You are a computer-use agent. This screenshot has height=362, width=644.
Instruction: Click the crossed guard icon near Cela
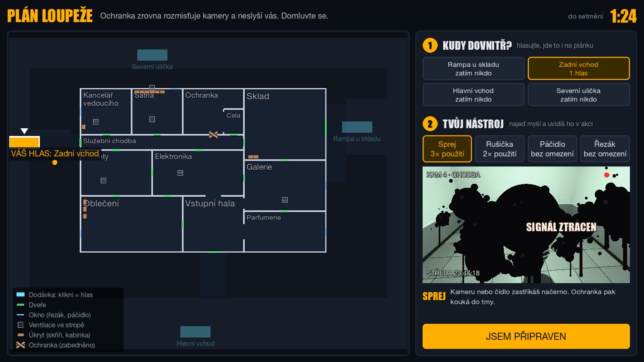pyautogui.click(x=213, y=135)
